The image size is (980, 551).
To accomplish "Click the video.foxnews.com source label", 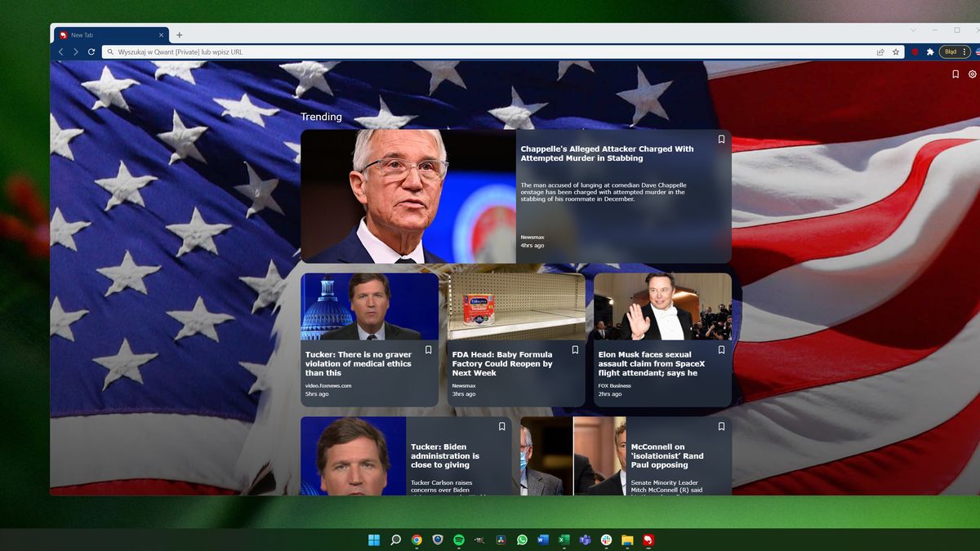I will 328,385.
